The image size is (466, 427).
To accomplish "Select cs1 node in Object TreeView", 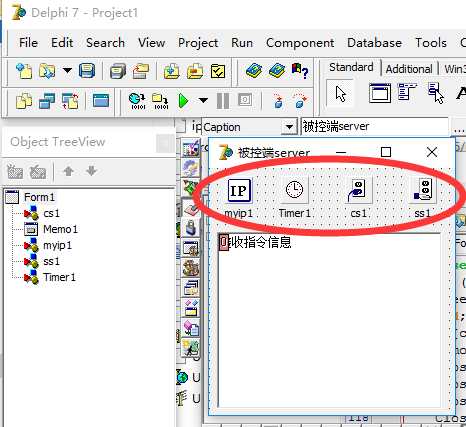I will pos(51,213).
